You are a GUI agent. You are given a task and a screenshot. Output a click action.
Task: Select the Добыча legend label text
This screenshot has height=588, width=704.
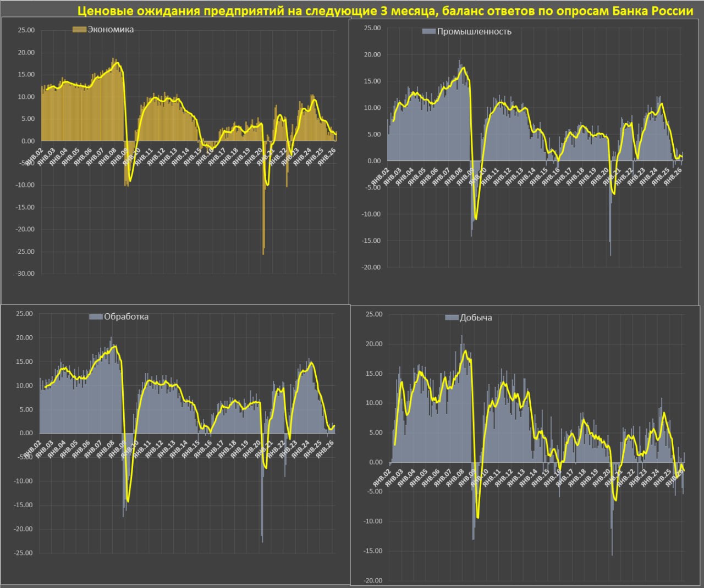pos(476,318)
